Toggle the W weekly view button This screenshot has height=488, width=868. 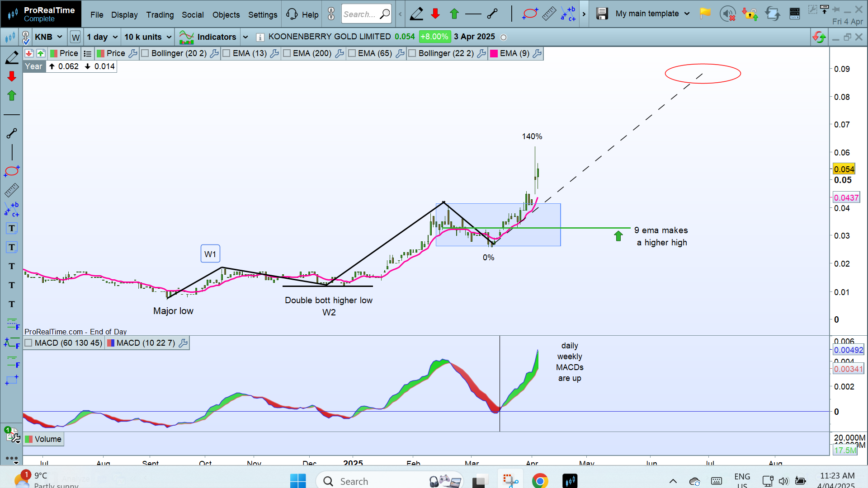(75, 37)
